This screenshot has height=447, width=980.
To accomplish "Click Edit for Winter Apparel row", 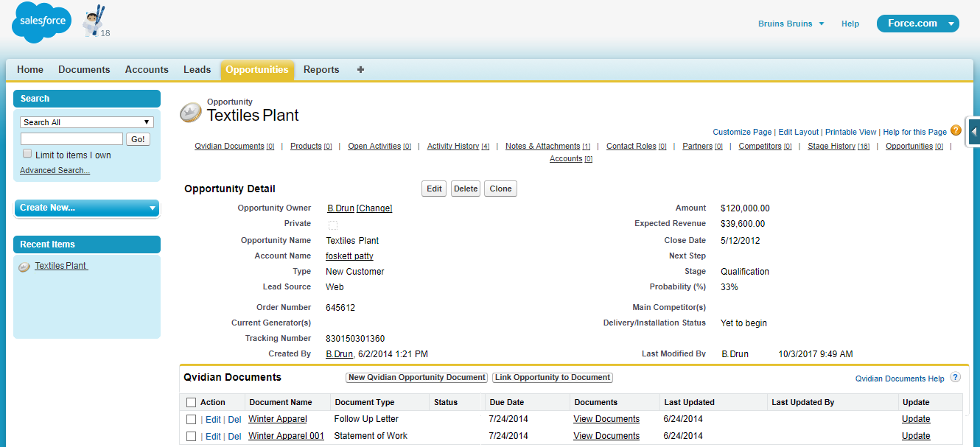I will point(213,420).
